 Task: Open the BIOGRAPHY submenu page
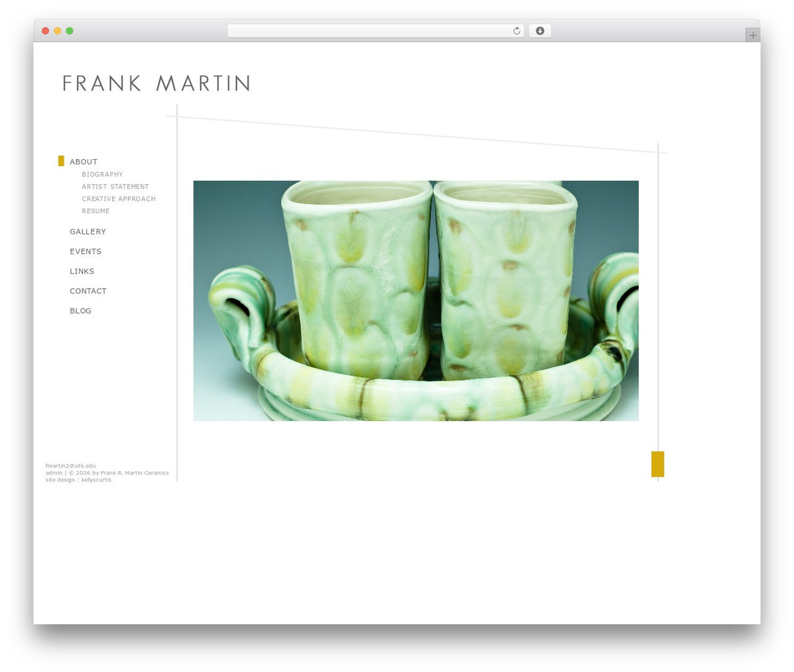102,174
